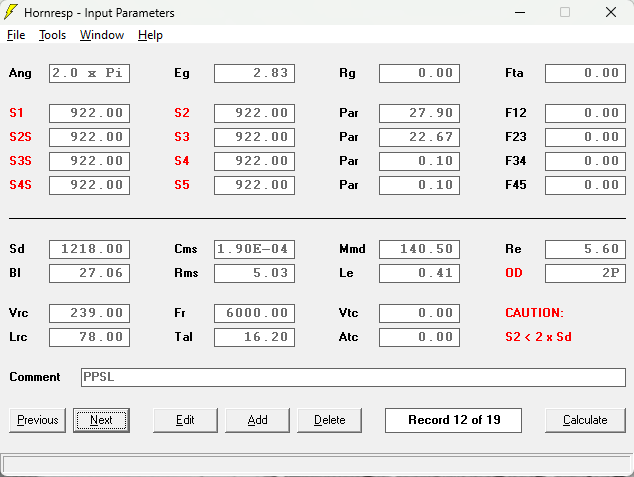Viewport: 634px width, 477px height.
Task: Click the red S1 label
Action: click(16, 113)
